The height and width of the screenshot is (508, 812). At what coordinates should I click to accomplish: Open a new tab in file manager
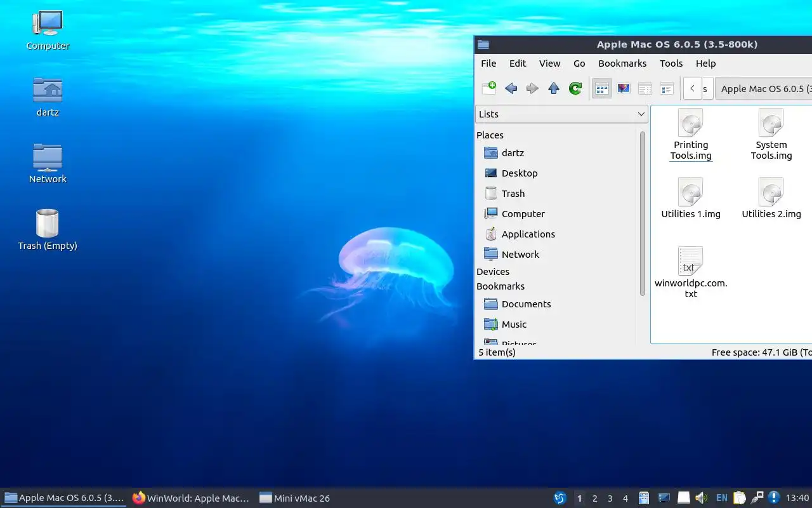[489, 88]
